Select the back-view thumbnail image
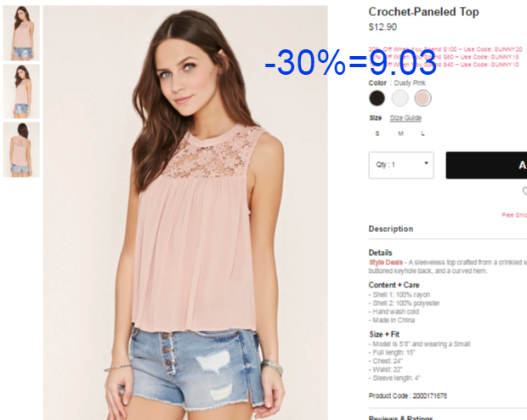 (21, 150)
